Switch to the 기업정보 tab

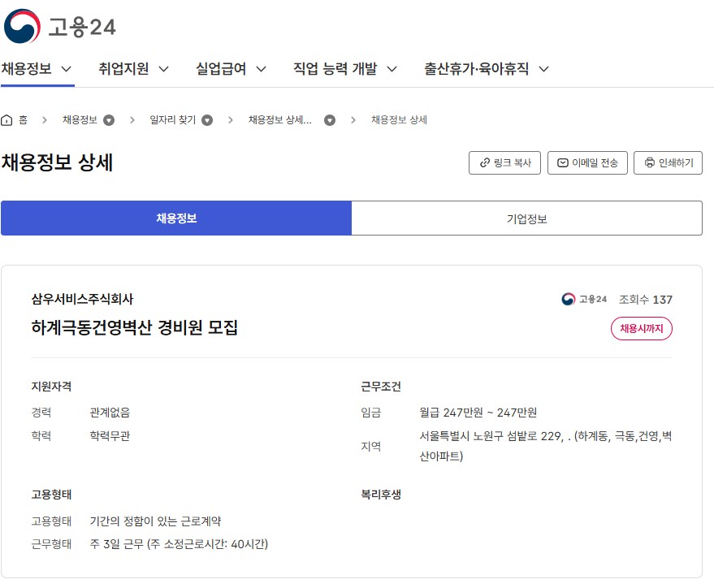(x=527, y=218)
